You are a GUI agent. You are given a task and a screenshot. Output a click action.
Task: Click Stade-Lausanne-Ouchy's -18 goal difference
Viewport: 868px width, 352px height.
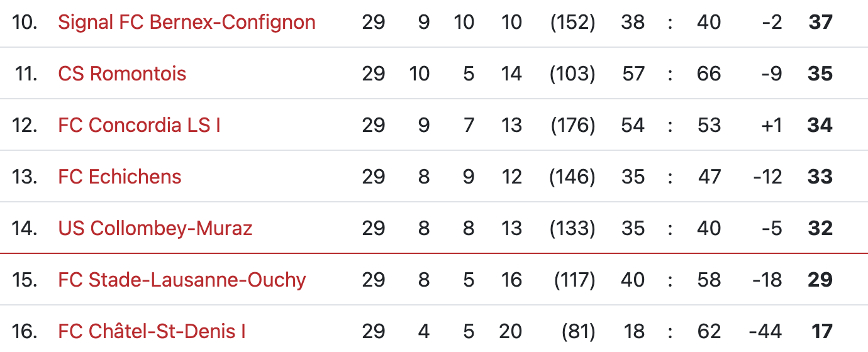767,280
